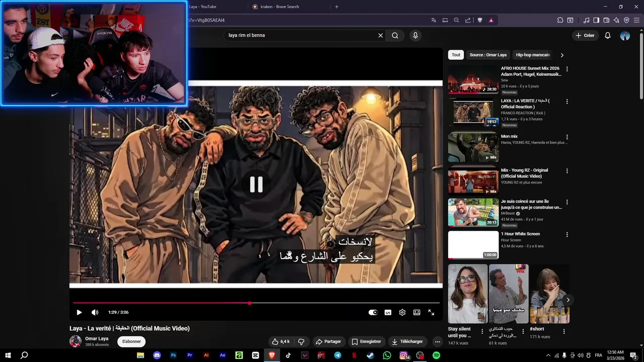
Task: Open options for AFRO HOUSE Sunset Mix
Action: click(x=567, y=69)
